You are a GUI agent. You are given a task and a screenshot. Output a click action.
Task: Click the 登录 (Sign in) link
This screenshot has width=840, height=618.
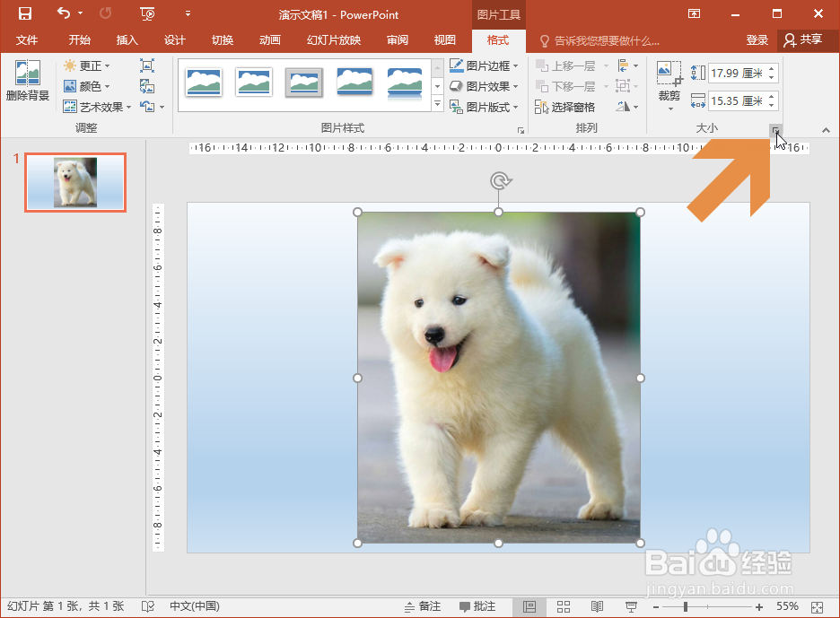(757, 40)
